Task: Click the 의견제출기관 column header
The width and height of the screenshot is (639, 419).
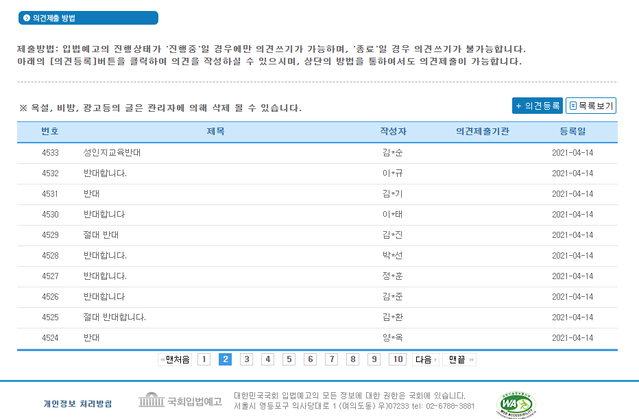Action: click(x=483, y=131)
